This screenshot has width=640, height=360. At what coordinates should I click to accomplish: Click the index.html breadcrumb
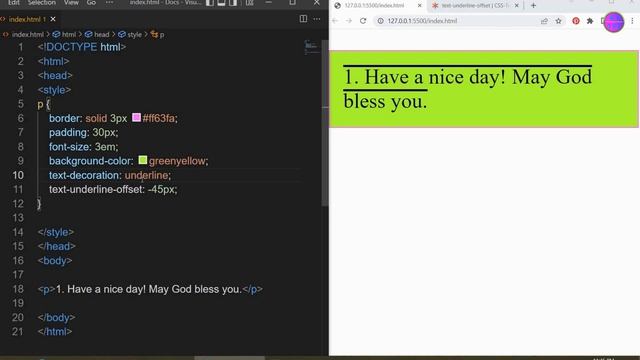tap(27, 35)
